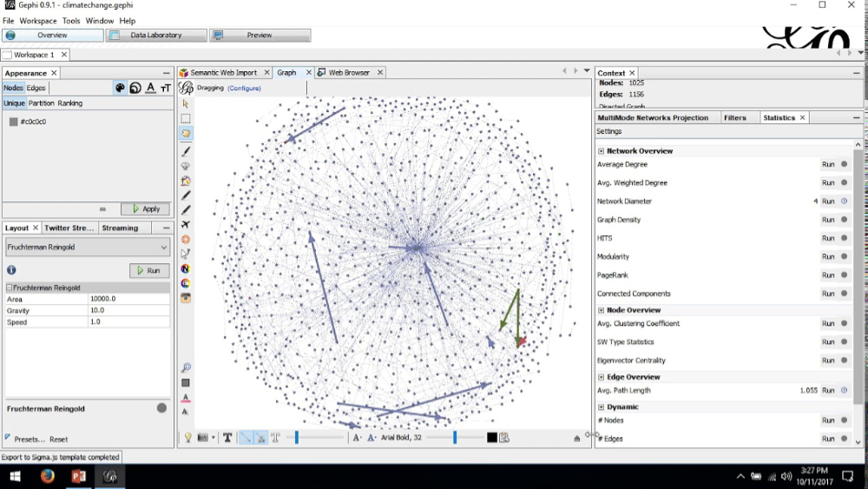Click the black label color swatch

491,438
